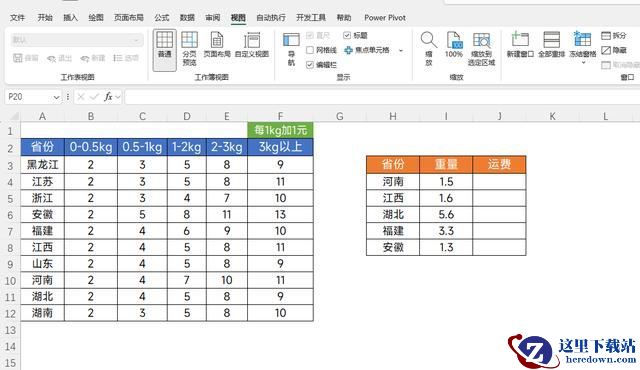Click in the formula bar input field

point(382,97)
